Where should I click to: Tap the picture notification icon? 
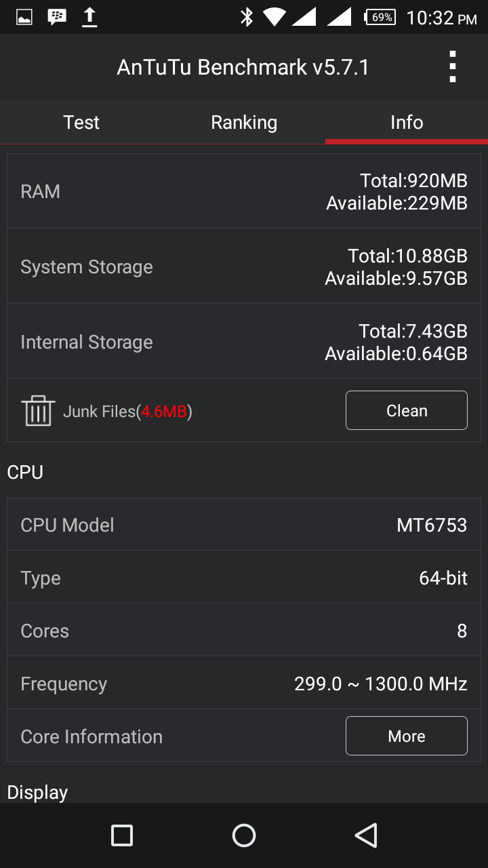tap(24, 17)
